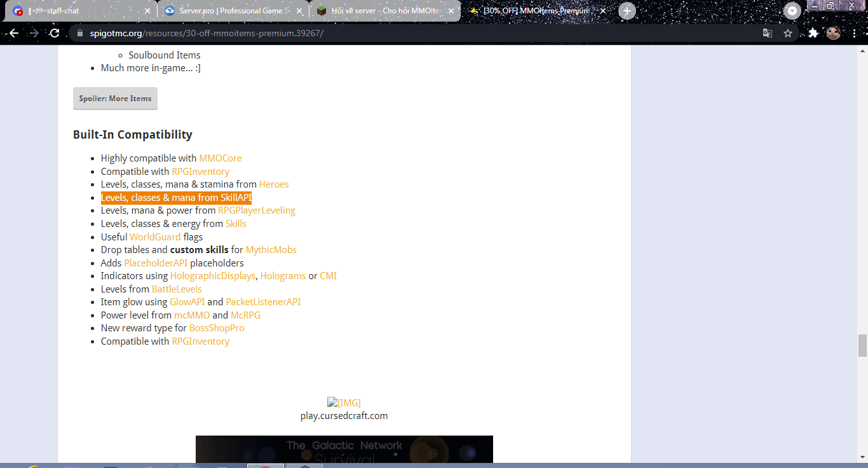Open the Google Translate page option
Viewport: 868px width, 468px height.
pos(768,33)
